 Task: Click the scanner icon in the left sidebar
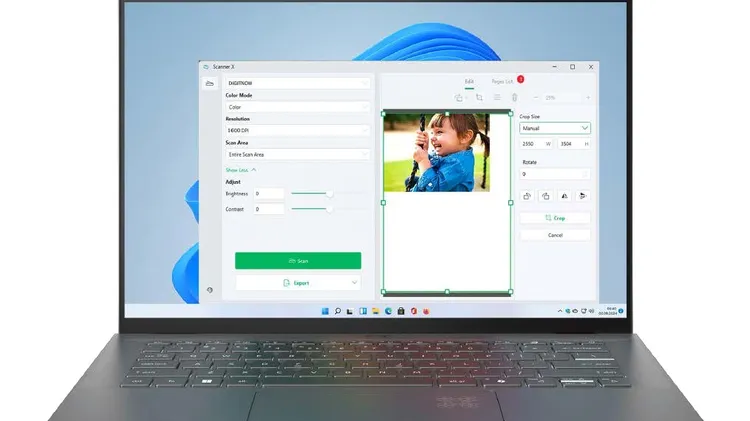click(209, 83)
